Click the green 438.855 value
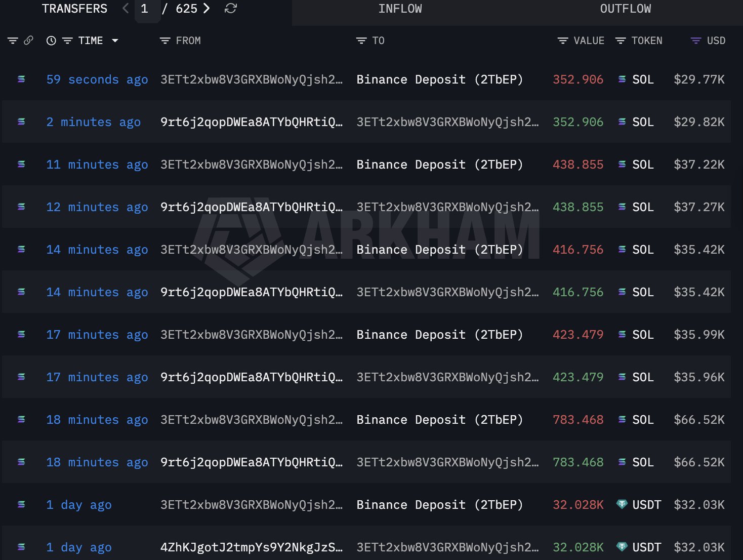 point(578,207)
